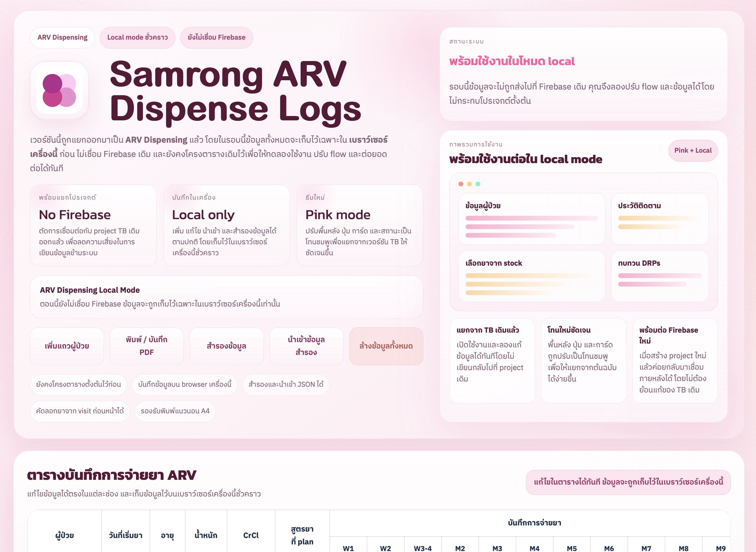Screen dimensions: 756x552
Task: Click นำเข้าข้อมูลสำรอง to import backup
Action: [x=306, y=346]
